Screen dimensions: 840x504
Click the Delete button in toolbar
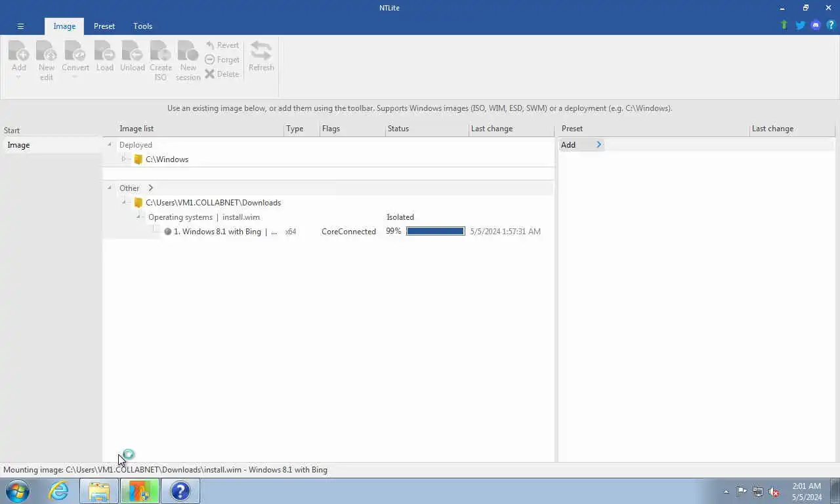[x=222, y=74]
